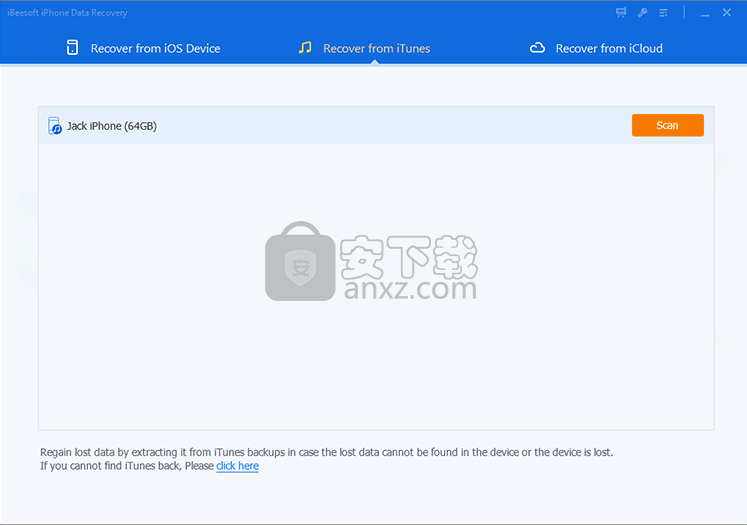Click the cloud icon
Viewport: 747px width, 526px height.
click(537, 48)
